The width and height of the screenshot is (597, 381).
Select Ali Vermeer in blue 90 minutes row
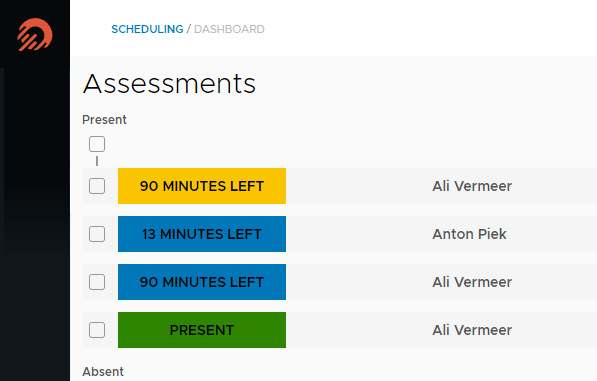(x=472, y=282)
